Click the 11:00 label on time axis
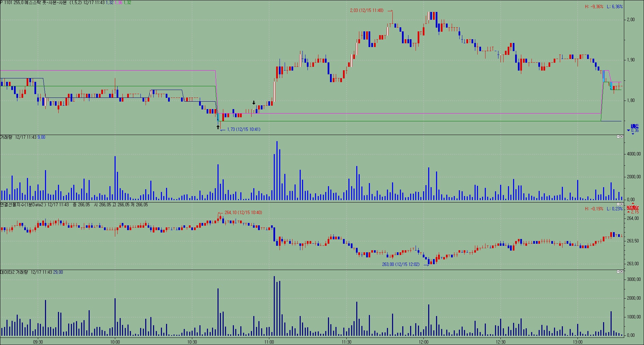 click(x=269, y=341)
